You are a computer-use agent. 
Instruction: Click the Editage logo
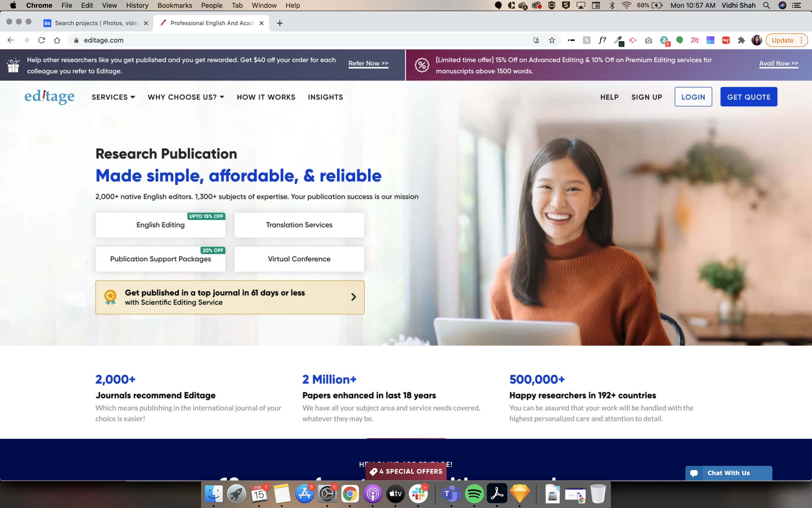tap(49, 97)
